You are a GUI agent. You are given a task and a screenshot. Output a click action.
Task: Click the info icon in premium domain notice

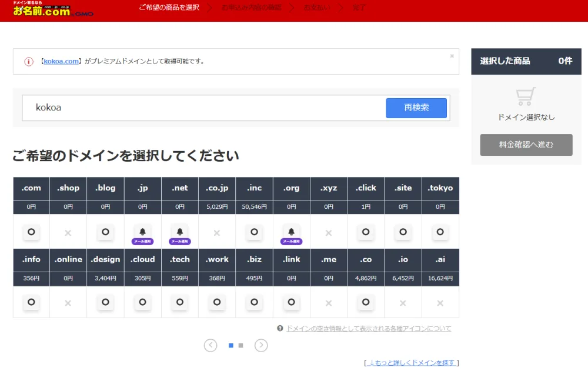click(28, 62)
